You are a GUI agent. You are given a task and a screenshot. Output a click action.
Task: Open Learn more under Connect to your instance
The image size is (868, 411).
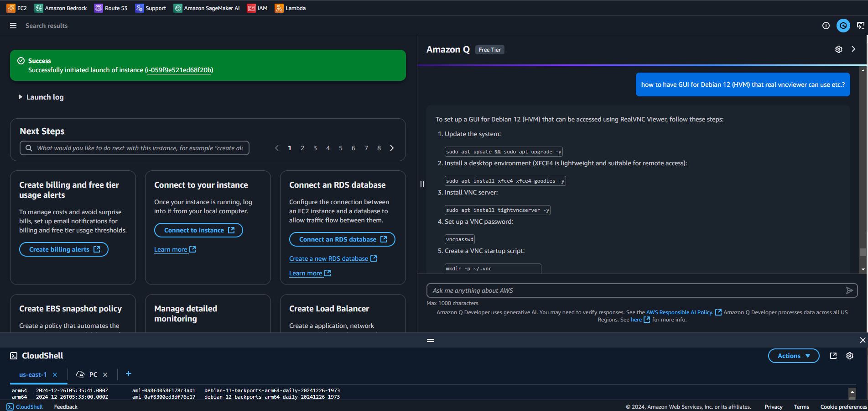[x=175, y=249]
